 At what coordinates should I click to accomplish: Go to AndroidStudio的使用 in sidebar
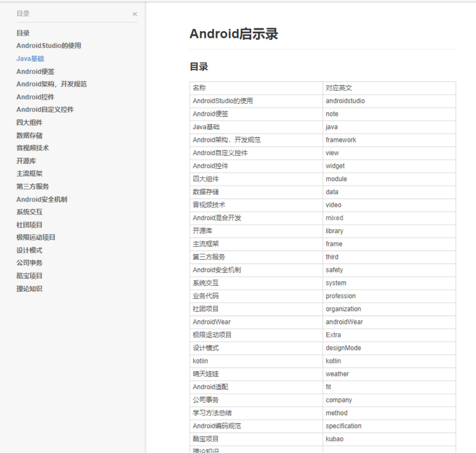49,45
